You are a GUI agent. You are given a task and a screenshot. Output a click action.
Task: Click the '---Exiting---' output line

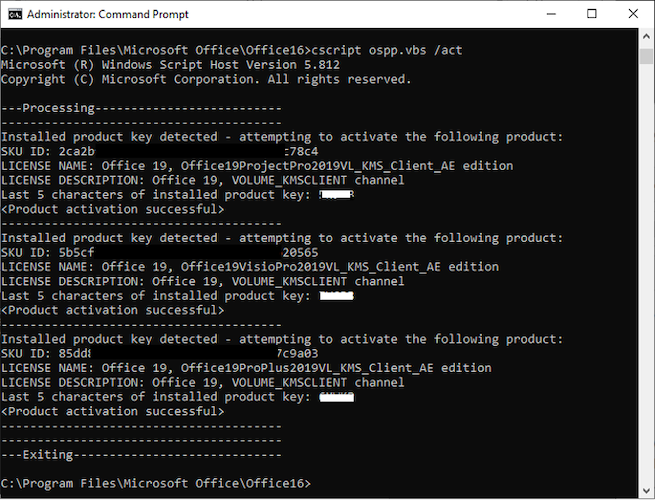[x=141, y=455]
